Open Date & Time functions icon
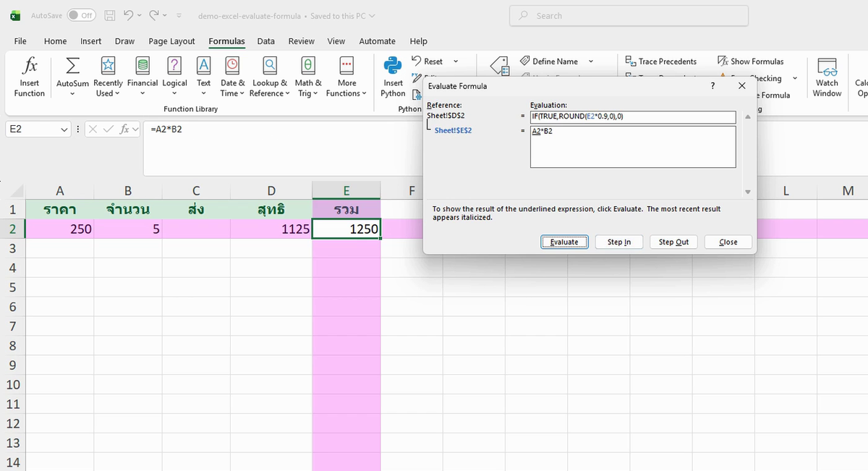Screen dimensions: 868x471 (232, 66)
